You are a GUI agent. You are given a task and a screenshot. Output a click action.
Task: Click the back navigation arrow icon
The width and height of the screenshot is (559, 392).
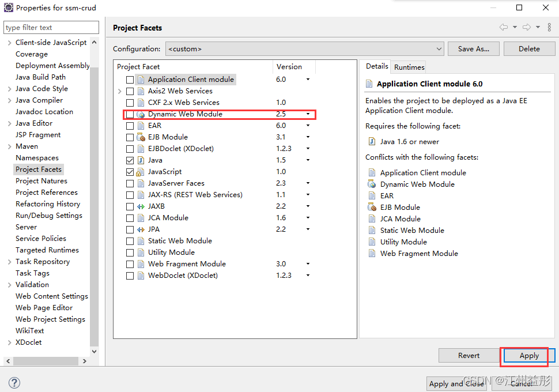click(503, 27)
